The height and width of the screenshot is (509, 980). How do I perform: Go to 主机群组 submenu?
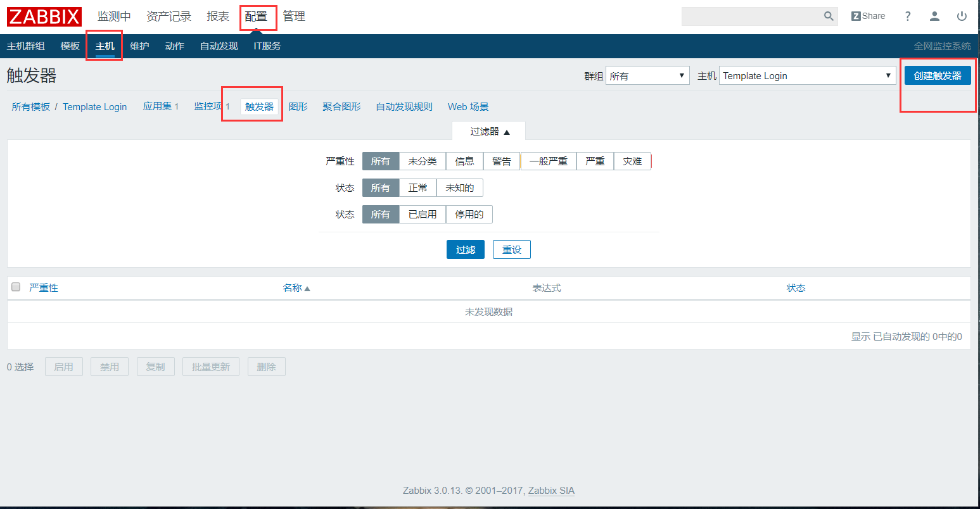(26, 46)
